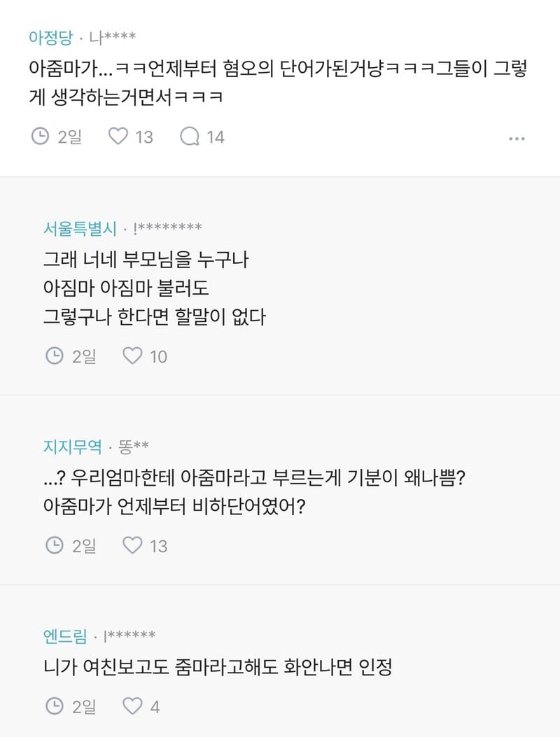This screenshot has height=737, width=560.
Task: Open the three-dot more options menu
Action: [x=517, y=139]
